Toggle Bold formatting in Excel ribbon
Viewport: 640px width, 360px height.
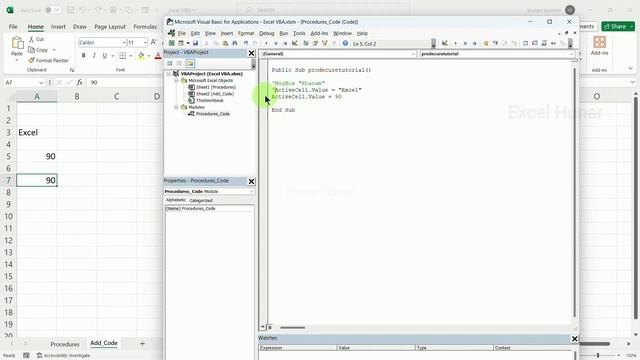(x=83, y=56)
